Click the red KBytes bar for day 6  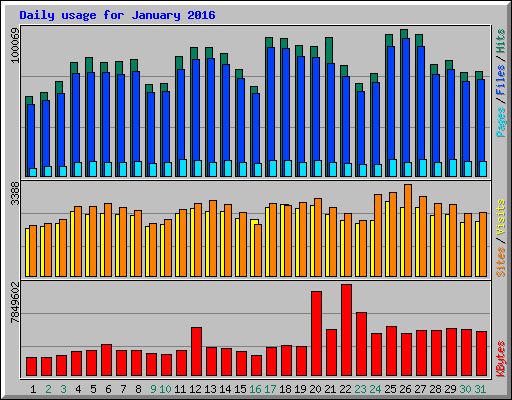point(106,360)
